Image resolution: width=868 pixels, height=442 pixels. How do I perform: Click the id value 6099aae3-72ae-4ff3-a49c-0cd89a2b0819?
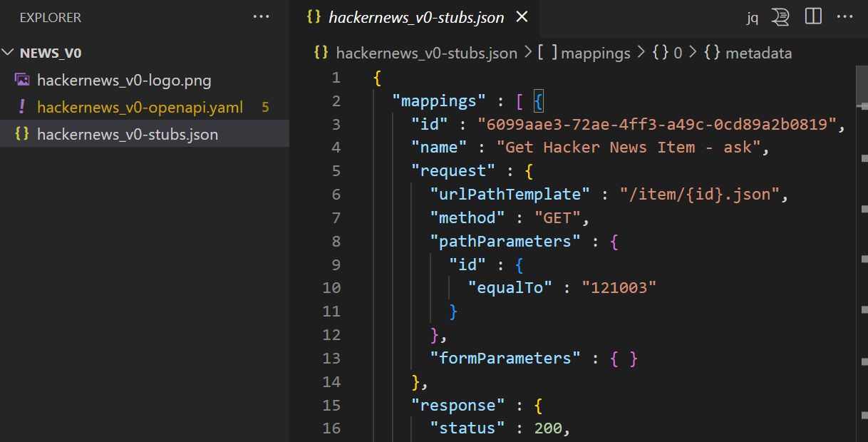[x=657, y=124]
